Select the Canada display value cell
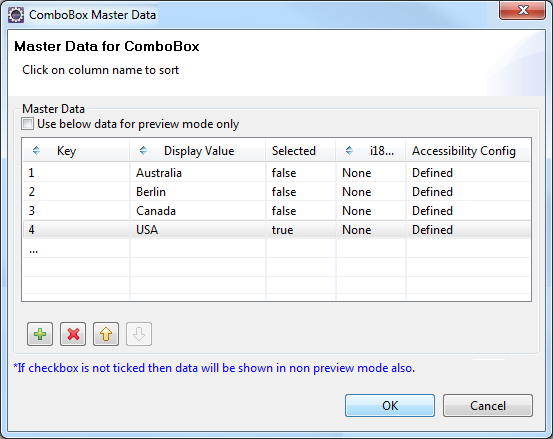The width and height of the screenshot is (553, 439). 198,211
